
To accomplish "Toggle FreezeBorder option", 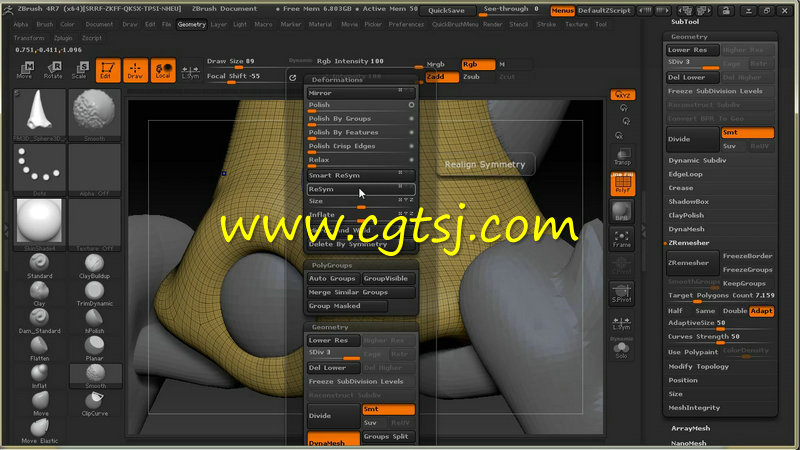I will (x=747, y=256).
